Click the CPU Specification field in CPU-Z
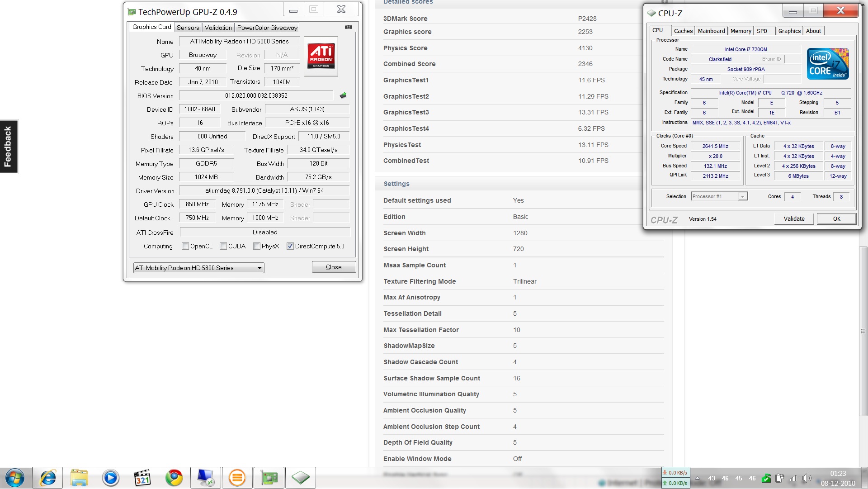Viewport: 868px width, 489px height. coord(770,93)
